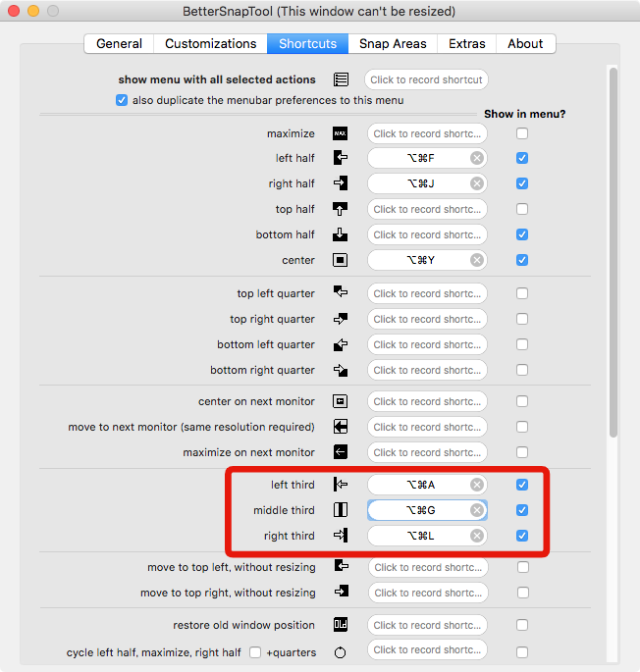Image resolution: width=640 pixels, height=672 pixels.
Task: Enable show in menu for move to top right
Action: [x=523, y=593]
